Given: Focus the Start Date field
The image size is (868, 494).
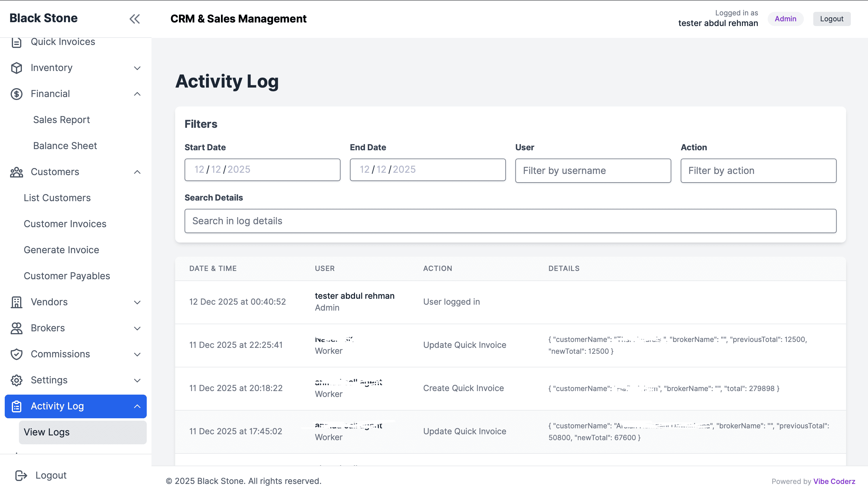Looking at the screenshot, I should 262,169.
